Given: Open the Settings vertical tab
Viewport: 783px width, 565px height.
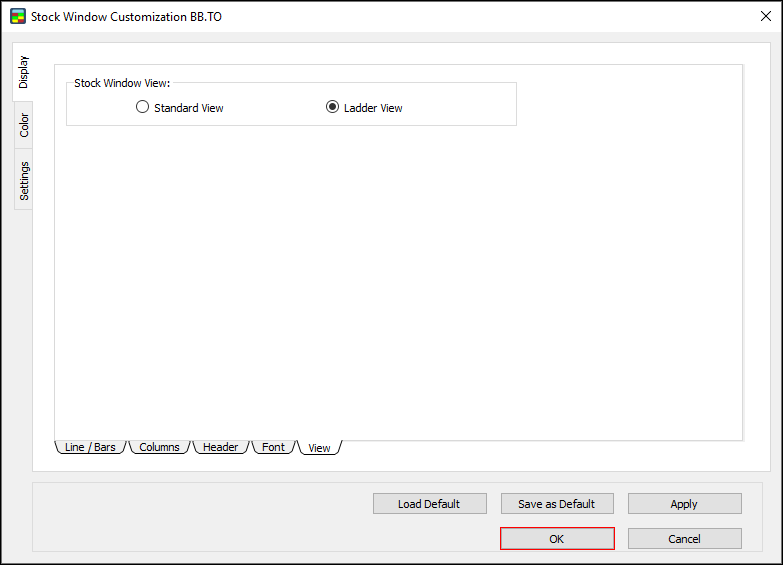Looking at the screenshot, I should [x=24, y=180].
